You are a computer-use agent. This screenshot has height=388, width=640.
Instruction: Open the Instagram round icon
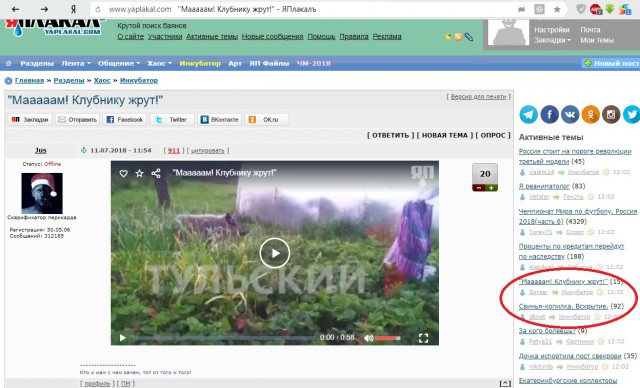coord(611,114)
